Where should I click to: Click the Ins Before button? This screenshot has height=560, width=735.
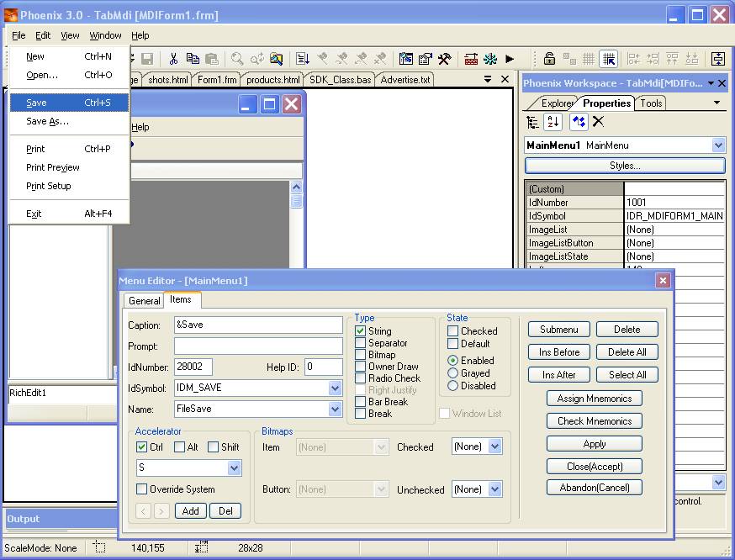(558, 352)
